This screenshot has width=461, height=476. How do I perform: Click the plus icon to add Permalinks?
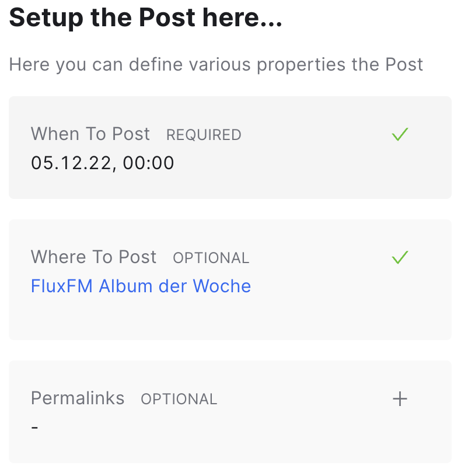click(400, 398)
